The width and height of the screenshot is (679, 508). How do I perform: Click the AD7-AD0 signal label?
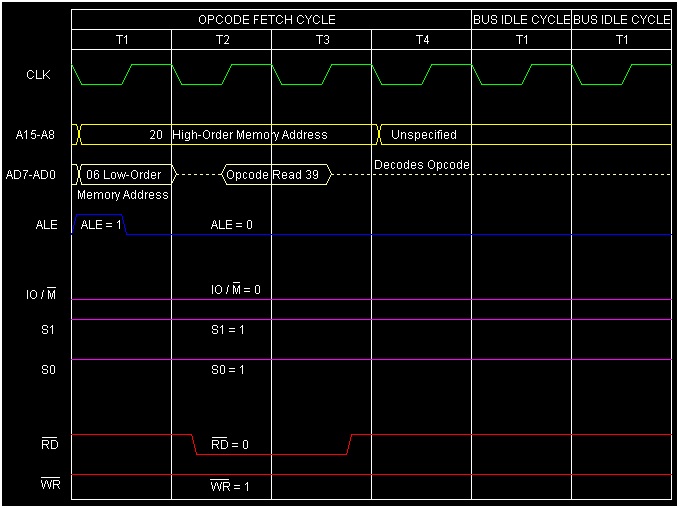31,175
